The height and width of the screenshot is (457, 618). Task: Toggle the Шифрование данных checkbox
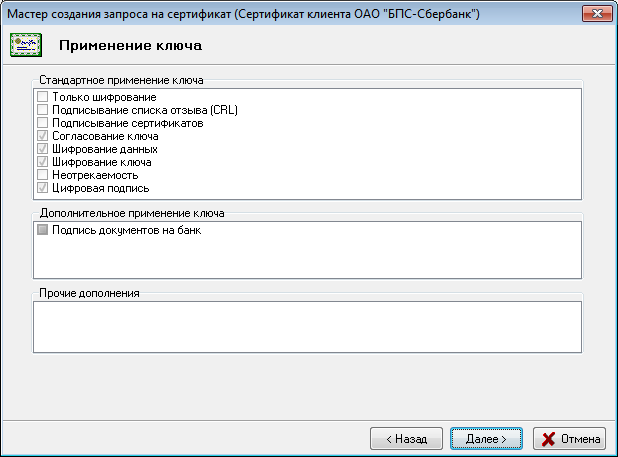point(42,149)
